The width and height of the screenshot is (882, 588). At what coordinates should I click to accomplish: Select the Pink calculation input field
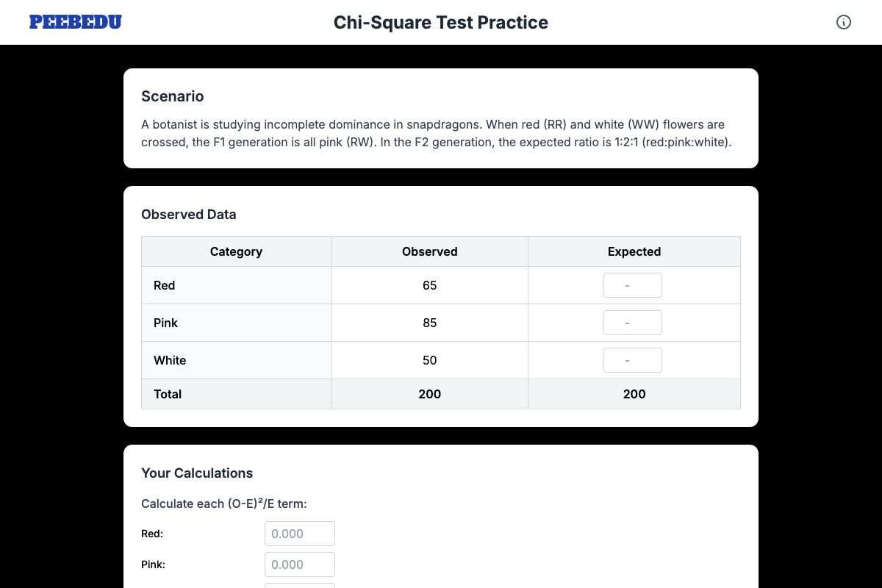(299, 564)
